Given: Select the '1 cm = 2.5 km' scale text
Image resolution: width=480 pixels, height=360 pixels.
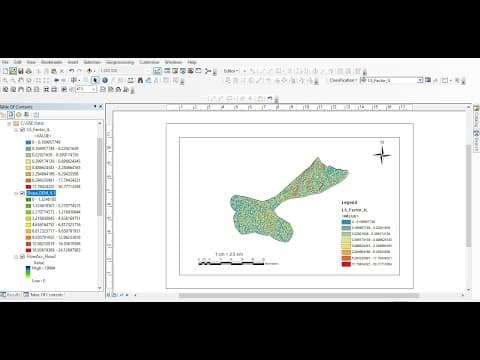Looking at the screenshot, I should [x=229, y=254].
